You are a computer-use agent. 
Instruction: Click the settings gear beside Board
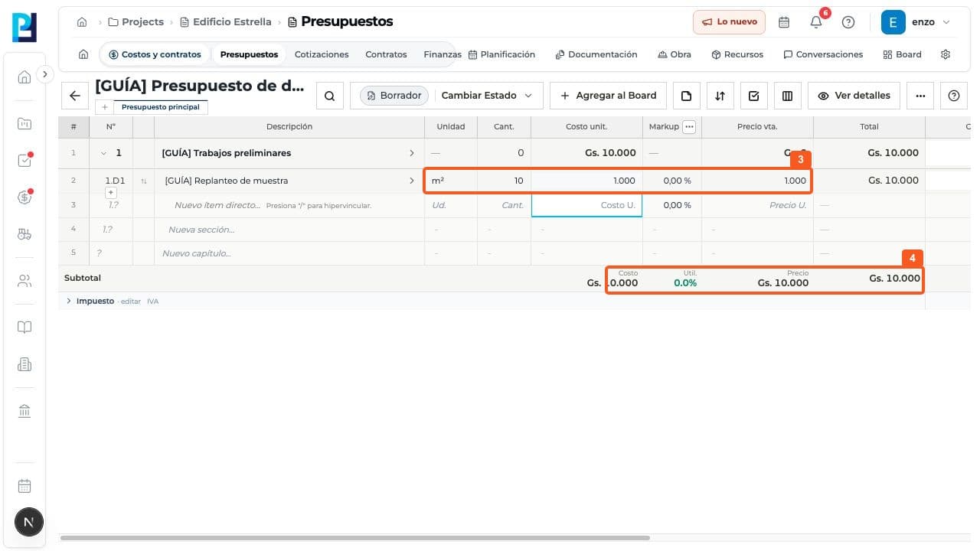[946, 54]
